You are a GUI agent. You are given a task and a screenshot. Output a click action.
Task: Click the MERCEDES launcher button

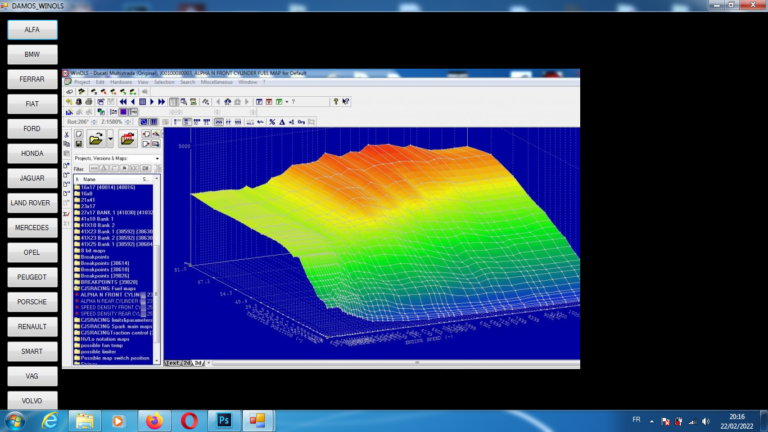tap(32, 228)
